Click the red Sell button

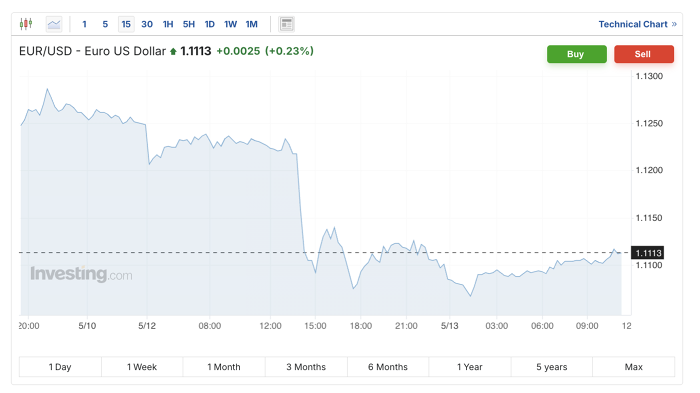644,54
